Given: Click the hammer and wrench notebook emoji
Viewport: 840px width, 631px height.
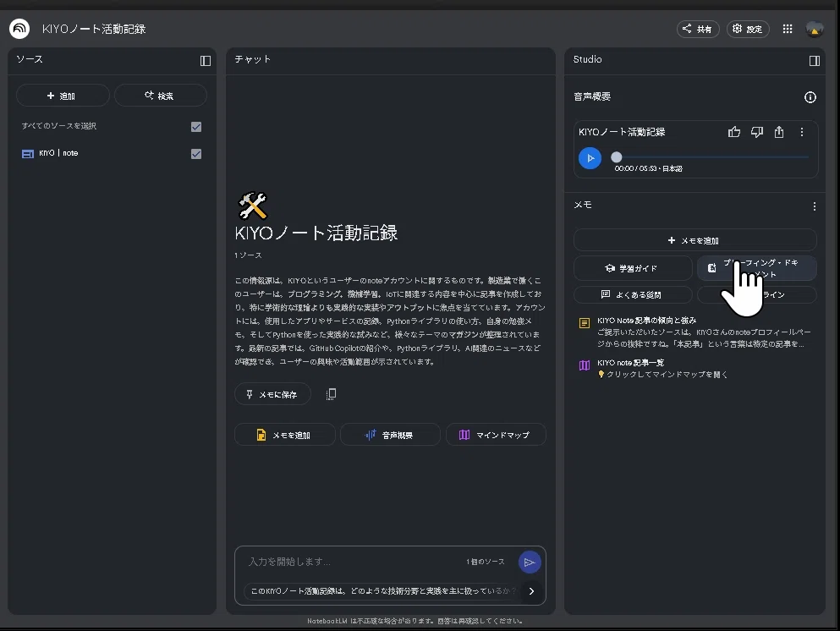Looking at the screenshot, I should (252, 206).
